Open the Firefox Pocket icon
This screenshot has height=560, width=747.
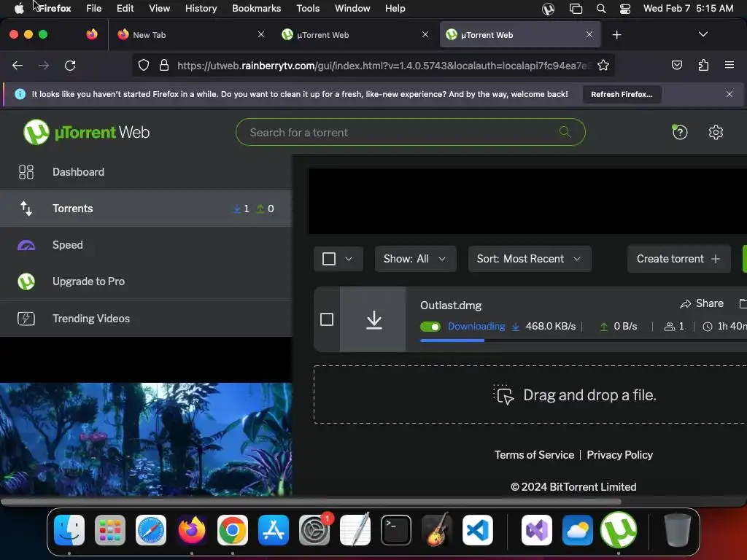click(x=676, y=65)
